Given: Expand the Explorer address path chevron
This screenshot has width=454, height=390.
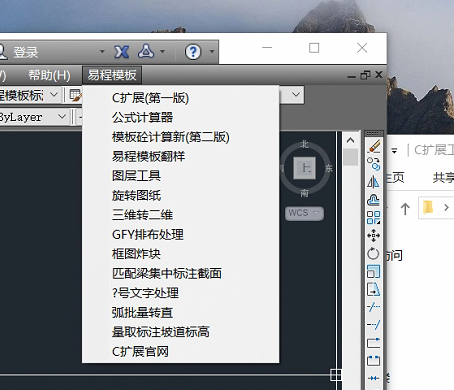Looking at the screenshot, I should click(x=446, y=207).
